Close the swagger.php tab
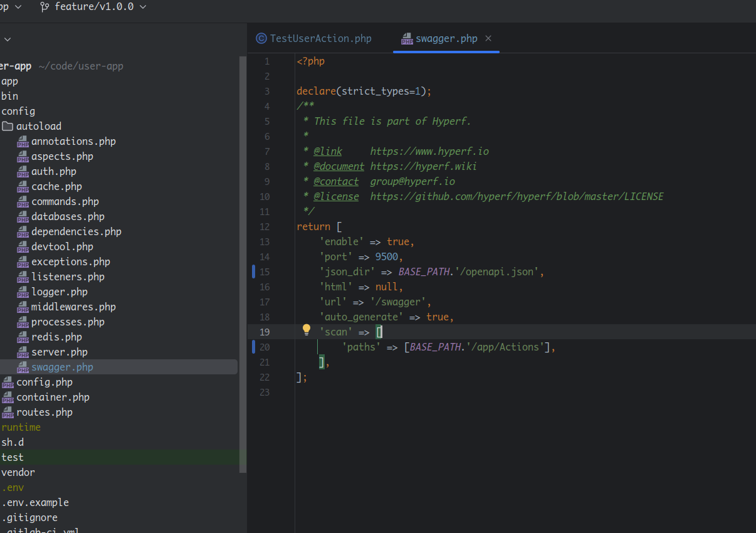The image size is (756, 533). [x=488, y=38]
